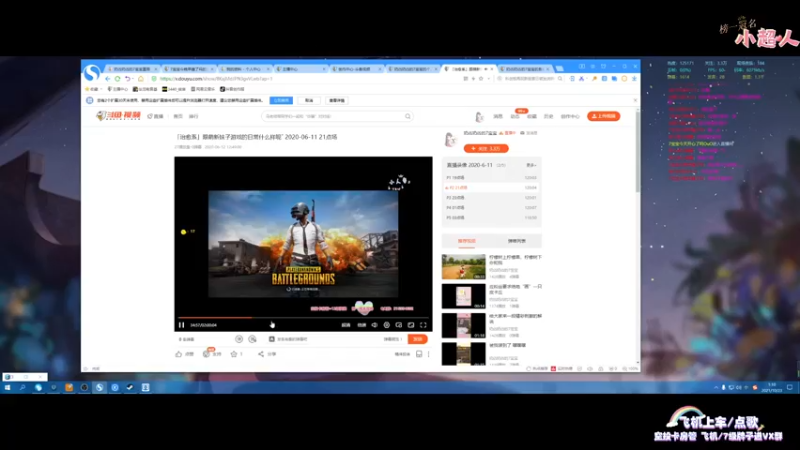Open the 消息 link in site header
Viewport: 800px width, 450px height.
[498, 116]
